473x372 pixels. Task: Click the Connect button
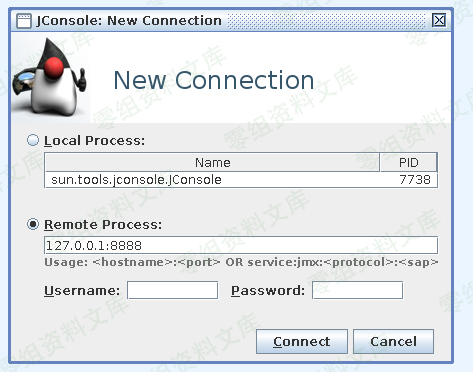click(302, 341)
